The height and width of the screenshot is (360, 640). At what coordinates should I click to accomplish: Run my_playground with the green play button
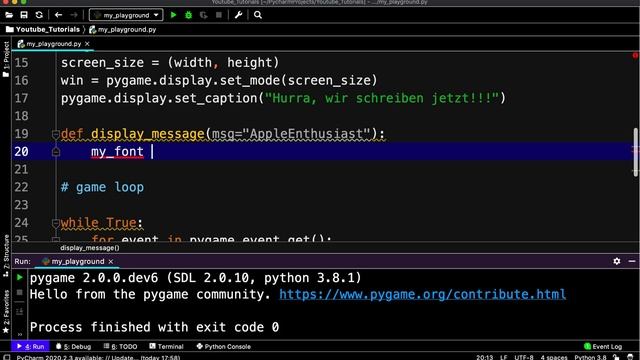(x=173, y=15)
